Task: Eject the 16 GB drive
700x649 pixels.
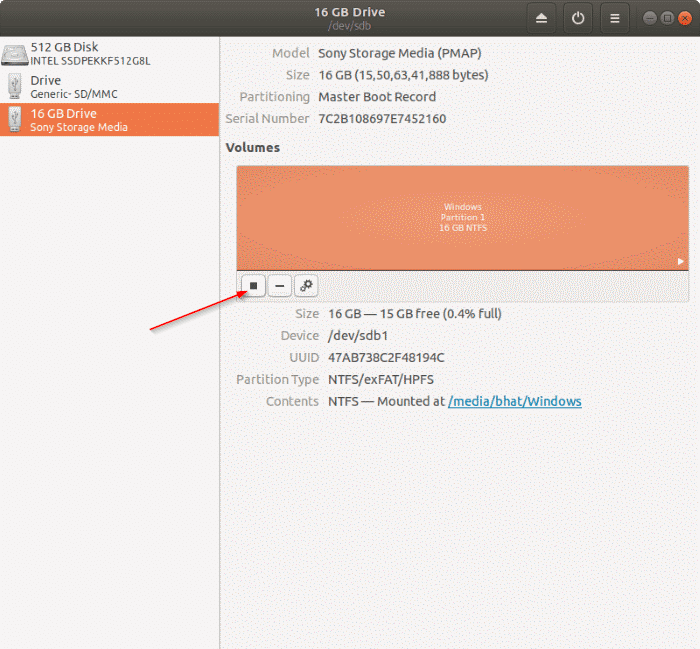Action: click(541, 18)
